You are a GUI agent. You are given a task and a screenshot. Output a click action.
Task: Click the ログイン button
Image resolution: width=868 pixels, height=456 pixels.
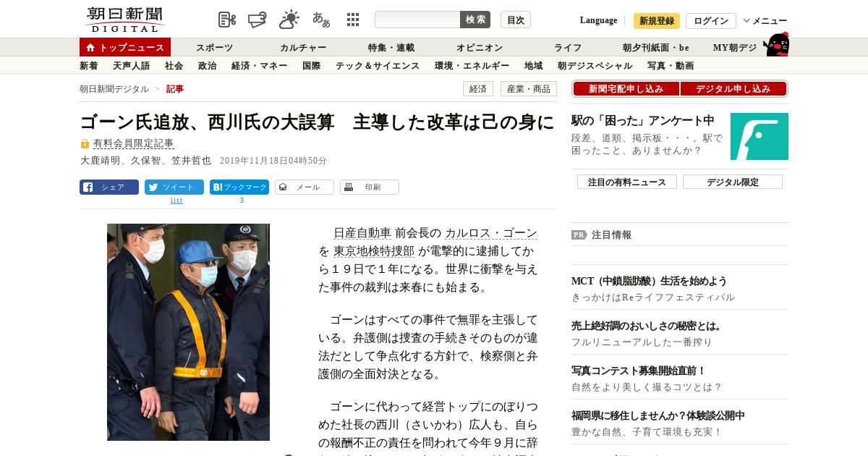point(711,21)
